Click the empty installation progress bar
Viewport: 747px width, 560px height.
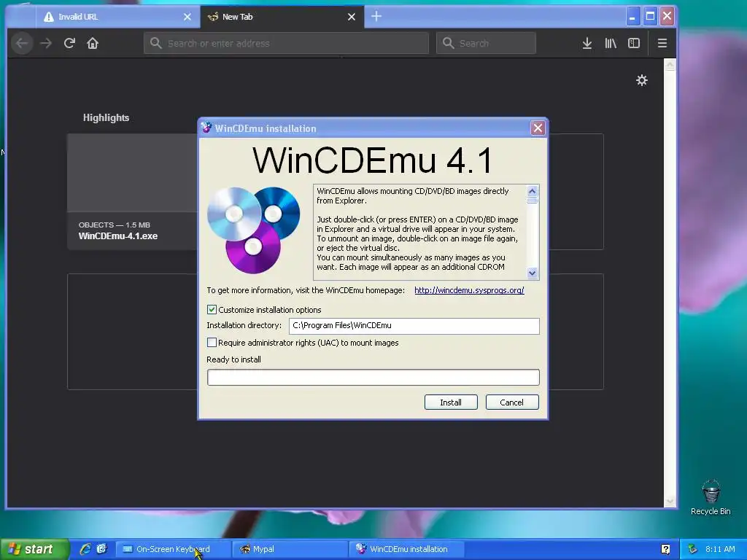coord(373,377)
